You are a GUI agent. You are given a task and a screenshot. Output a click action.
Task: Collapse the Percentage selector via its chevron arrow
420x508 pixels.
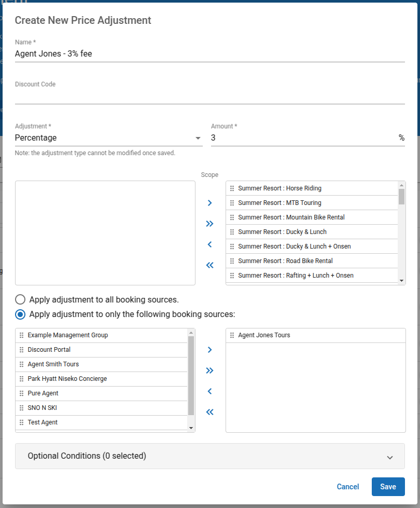(x=198, y=138)
